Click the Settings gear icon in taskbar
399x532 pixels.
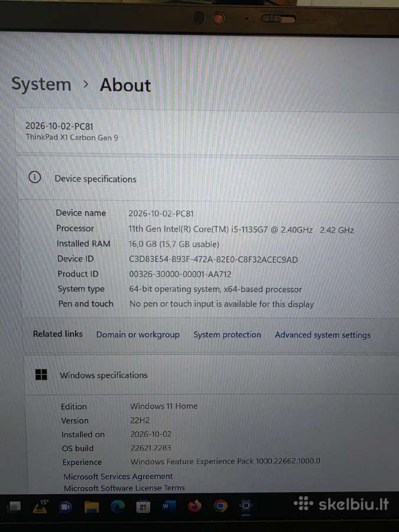point(246,506)
